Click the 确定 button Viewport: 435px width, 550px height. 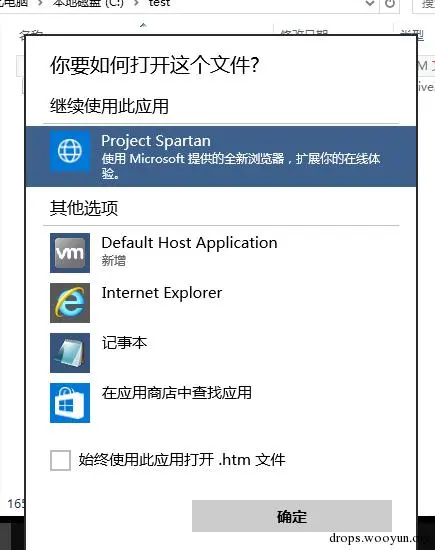(292, 516)
